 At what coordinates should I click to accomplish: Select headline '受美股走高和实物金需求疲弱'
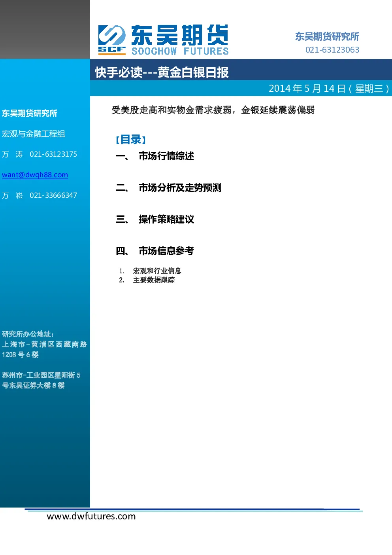[171, 110]
